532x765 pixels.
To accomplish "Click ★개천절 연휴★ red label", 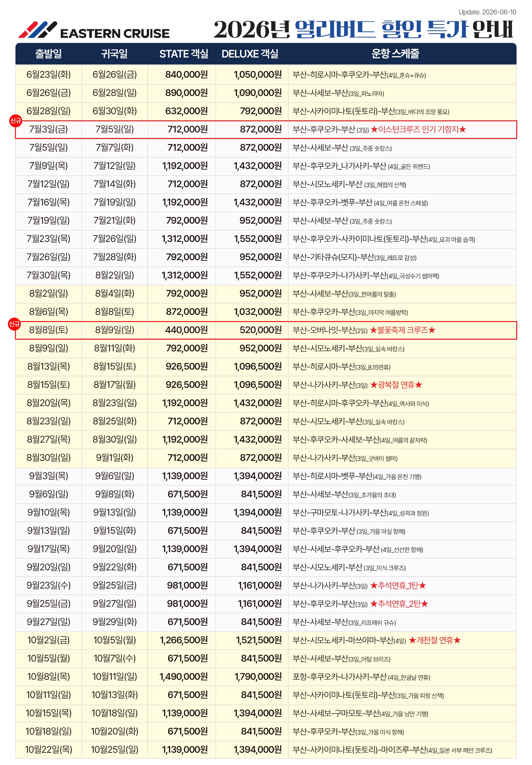I will tap(434, 640).
